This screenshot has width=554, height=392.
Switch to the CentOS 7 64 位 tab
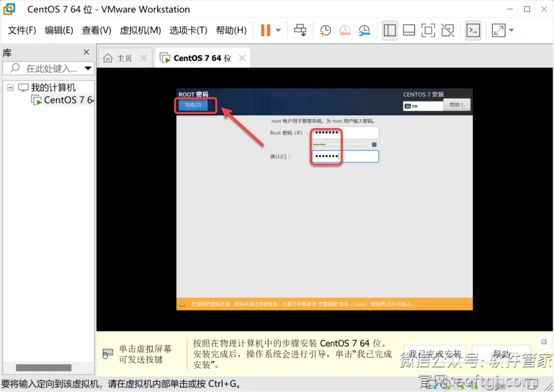click(203, 58)
